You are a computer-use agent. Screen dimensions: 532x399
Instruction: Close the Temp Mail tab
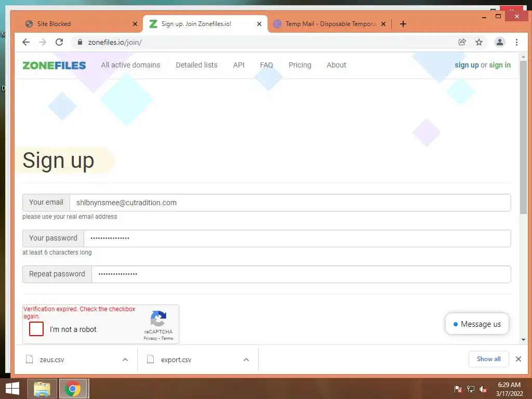click(383, 24)
